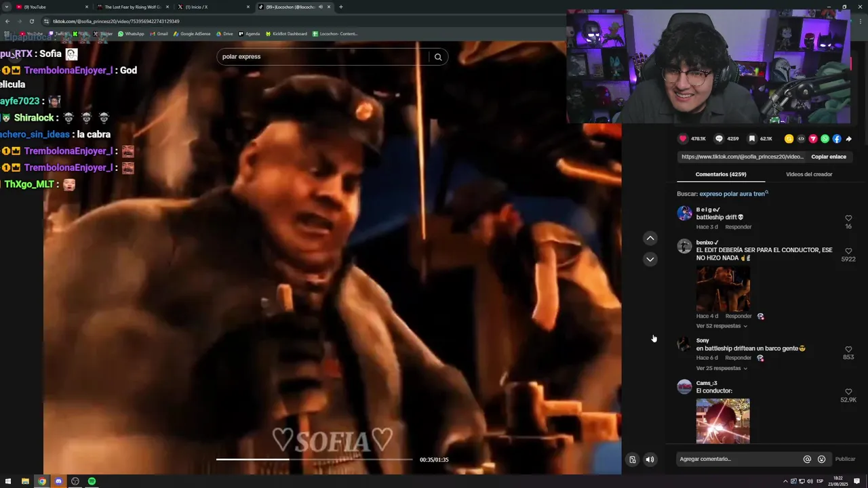Mute the video volume button
Viewport: 868px width, 488px height.
coord(650,460)
